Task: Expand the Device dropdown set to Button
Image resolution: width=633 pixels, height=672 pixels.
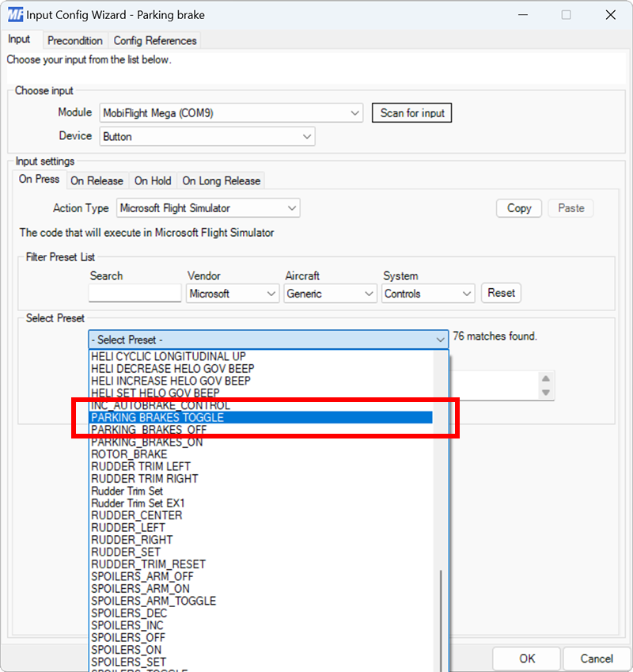Action: tap(307, 136)
